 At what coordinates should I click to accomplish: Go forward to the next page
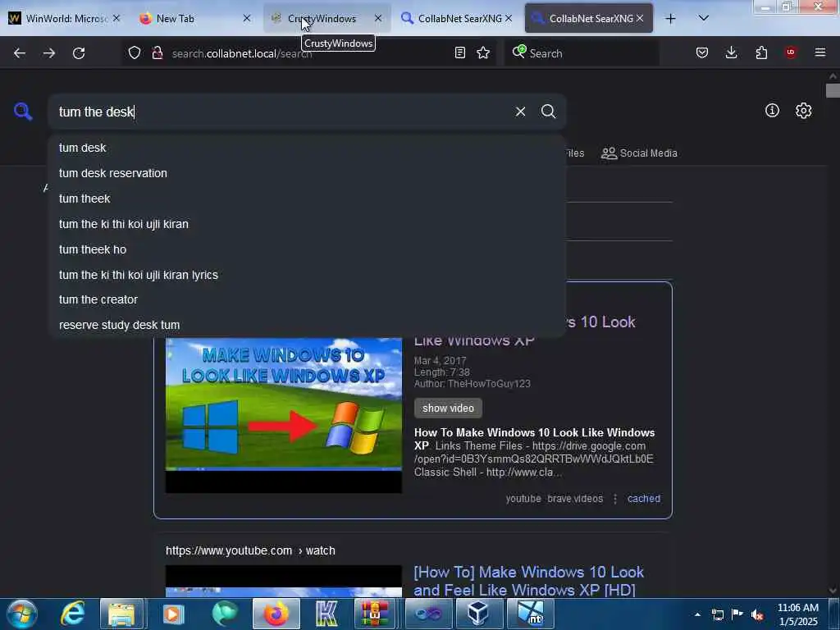tap(49, 53)
